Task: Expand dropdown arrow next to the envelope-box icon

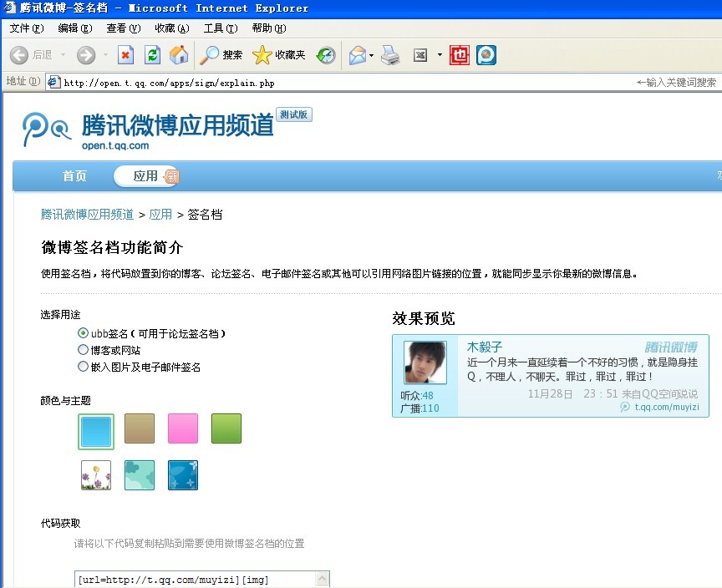Action: coord(440,55)
